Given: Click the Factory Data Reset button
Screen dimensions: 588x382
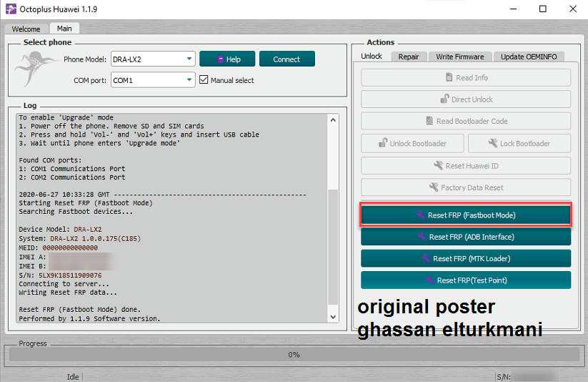Looking at the screenshot, I should point(466,187).
